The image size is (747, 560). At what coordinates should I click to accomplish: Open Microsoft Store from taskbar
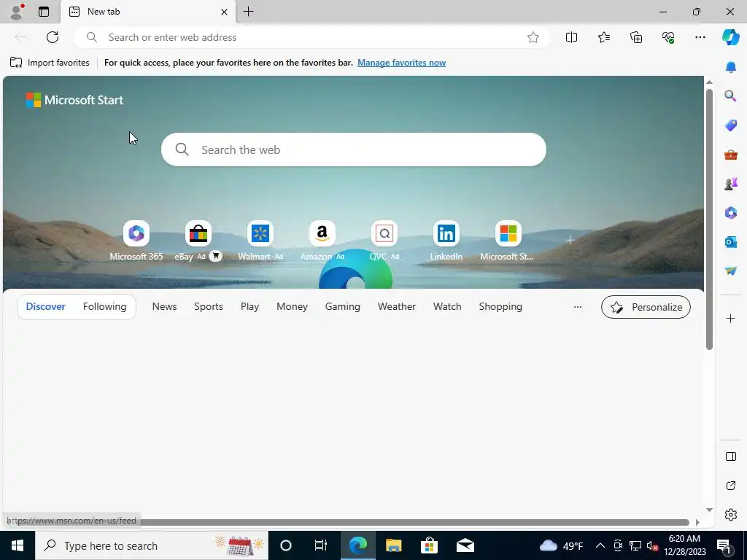(x=429, y=545)
